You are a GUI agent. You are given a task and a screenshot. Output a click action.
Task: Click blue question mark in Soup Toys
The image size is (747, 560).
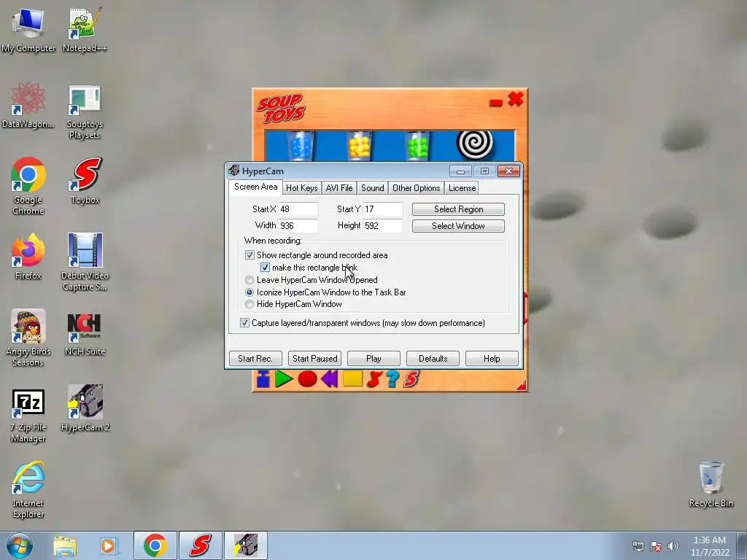click(x=392, y=379)
